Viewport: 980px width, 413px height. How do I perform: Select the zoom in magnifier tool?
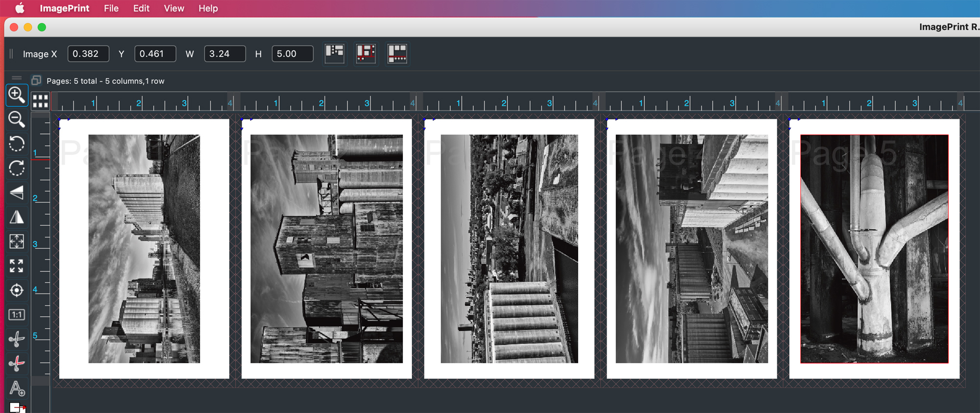tap(16, 95)
